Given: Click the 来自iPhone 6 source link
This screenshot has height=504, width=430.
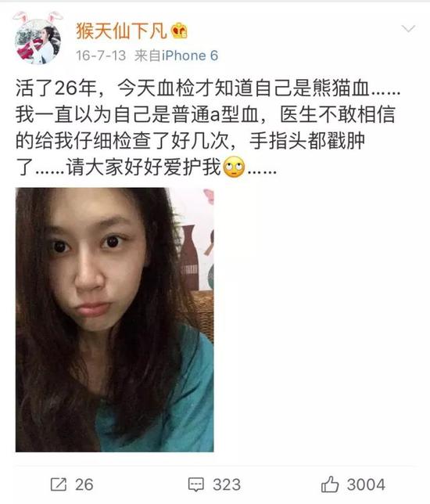Looking at the screenshot, I should [x=176, y=56].
